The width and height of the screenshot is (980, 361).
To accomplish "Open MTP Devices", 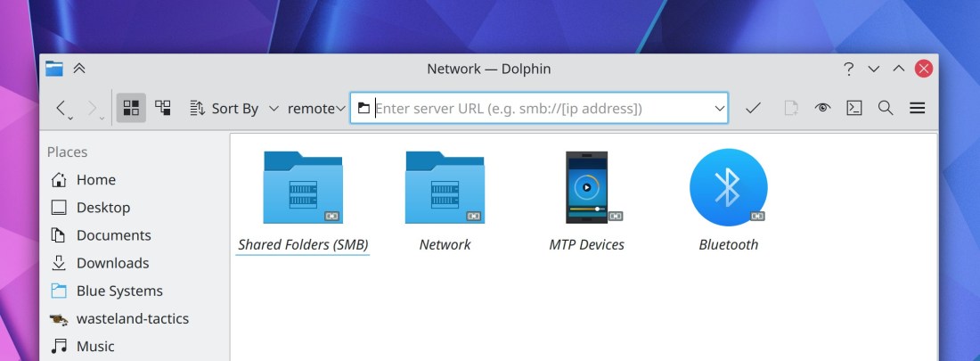I will click(x=586, y=189).
